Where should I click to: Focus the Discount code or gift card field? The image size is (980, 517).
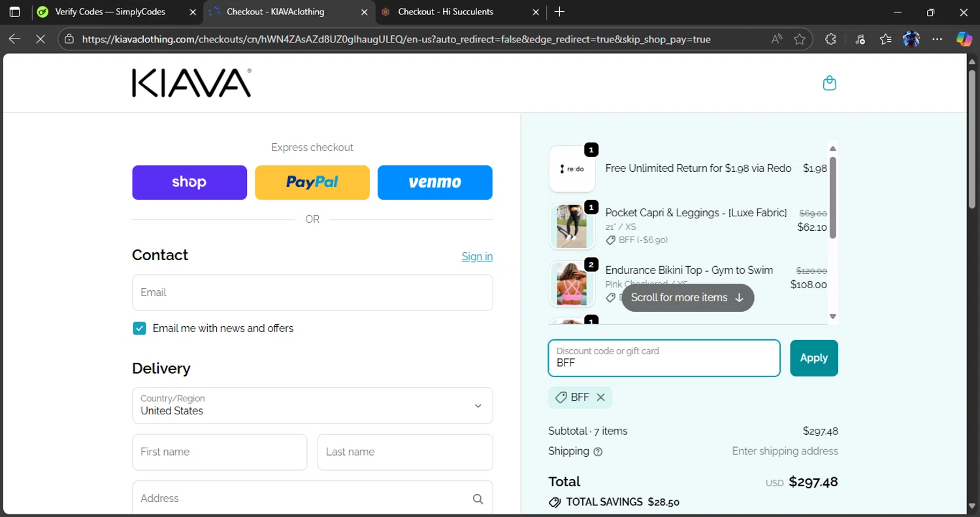[664, 358]
